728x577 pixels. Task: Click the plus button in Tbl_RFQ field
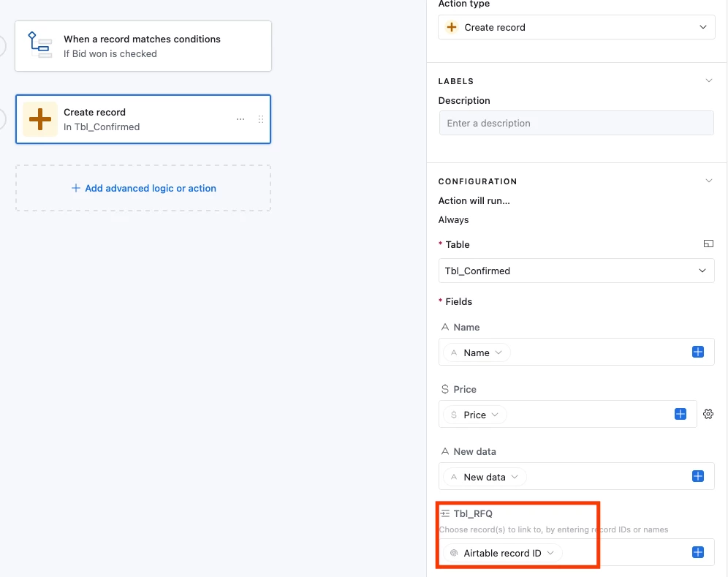point(697,552)
